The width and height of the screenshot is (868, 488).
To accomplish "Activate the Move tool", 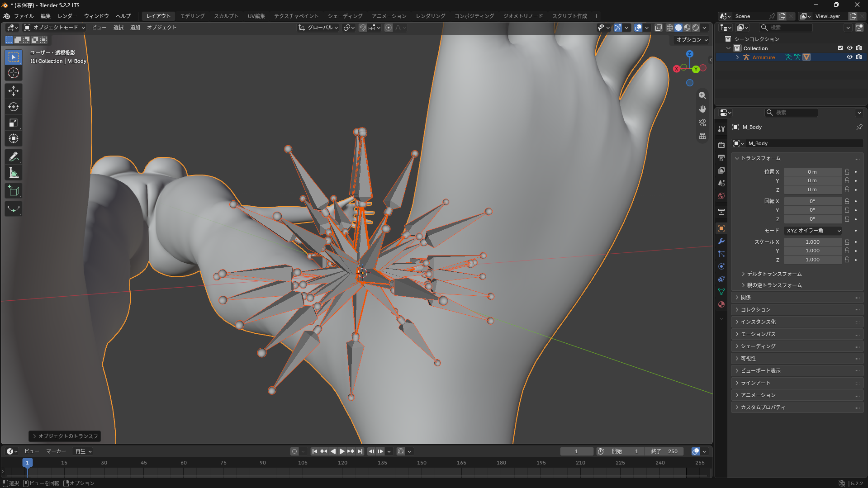I will point(14,91).
